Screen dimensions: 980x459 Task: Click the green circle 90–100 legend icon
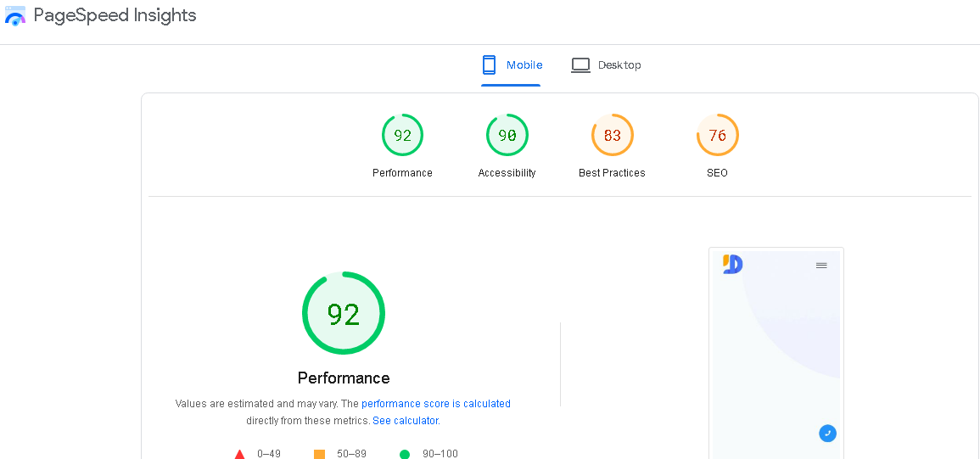click(x=405, y=454)
